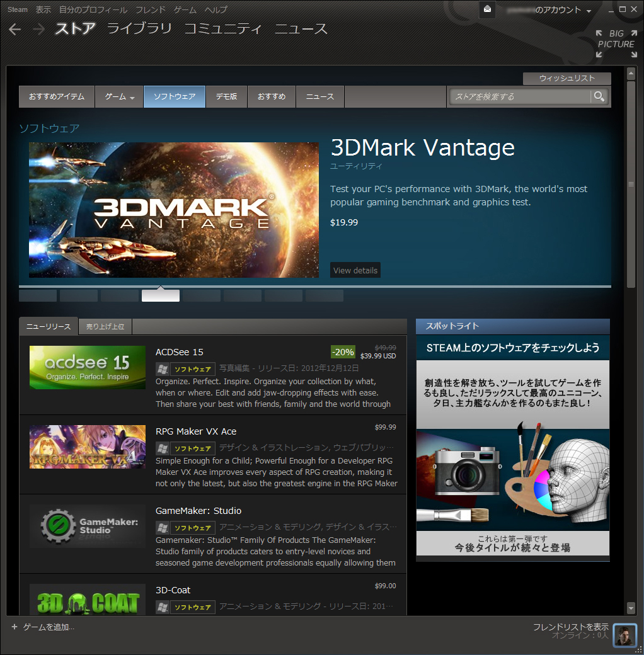Image resolution: width=644 pixels, height=655 pixels.
Task: Open the GameMaker: Studio thumbnail
Action: coord(88,527)
